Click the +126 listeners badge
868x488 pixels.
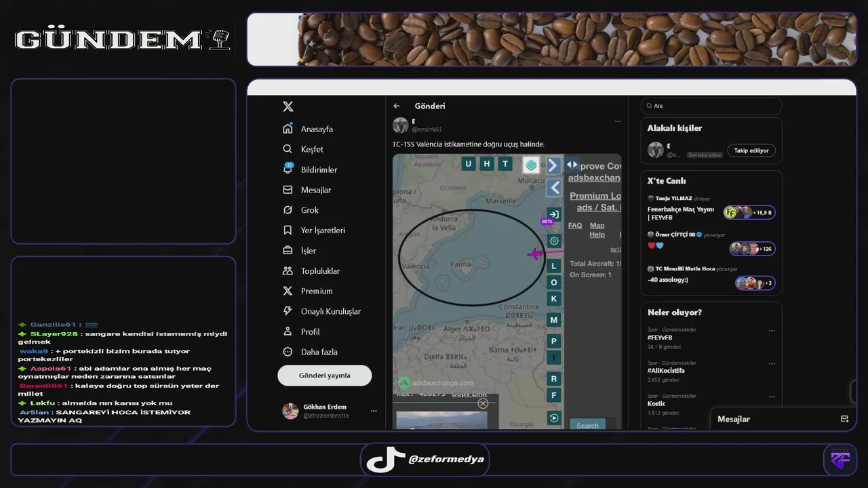(753, 249)
